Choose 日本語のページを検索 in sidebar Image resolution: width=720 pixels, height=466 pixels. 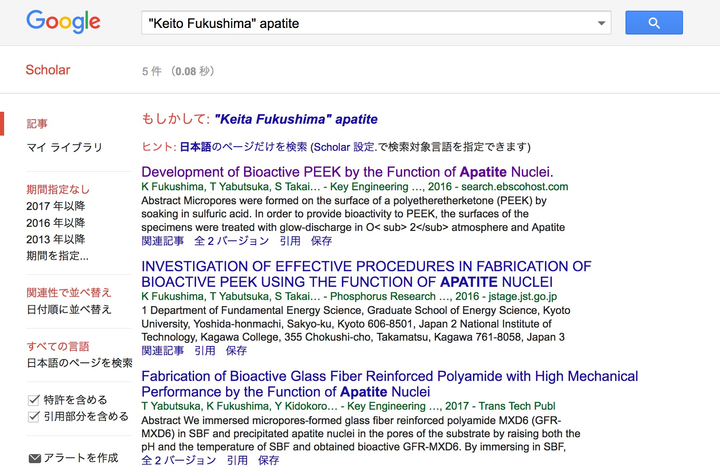point(79,363)
